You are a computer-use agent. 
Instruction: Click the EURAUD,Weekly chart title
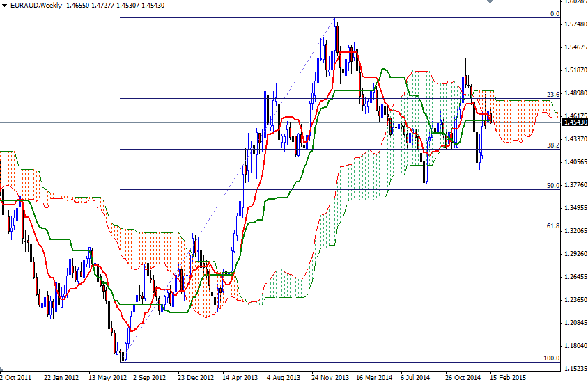pyautogui.click(x=36, y=6)
